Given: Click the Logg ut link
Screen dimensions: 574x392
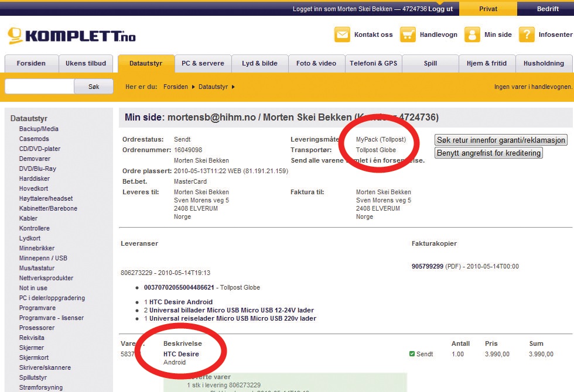Looking at the screenshot, I should click(440, 9).
